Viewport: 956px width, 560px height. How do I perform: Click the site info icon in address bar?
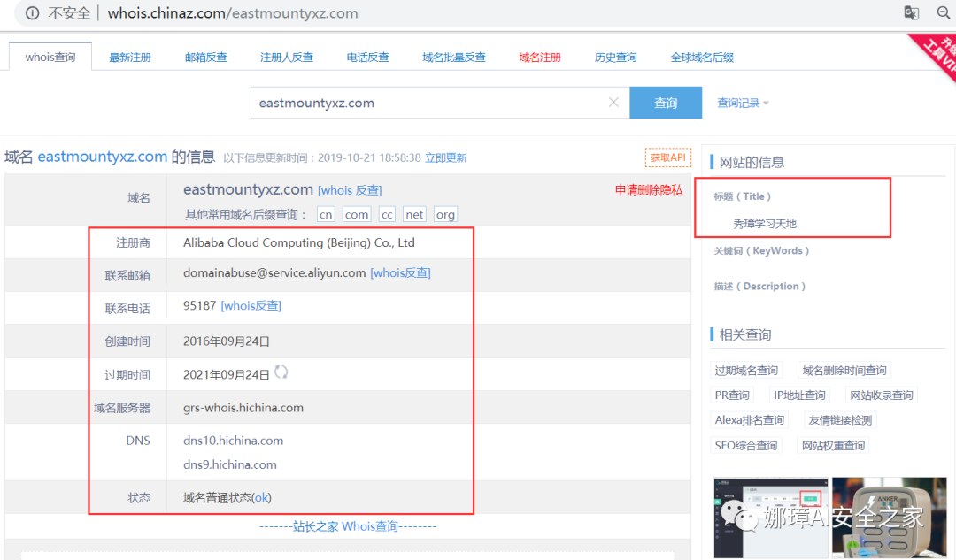click(x=33, y=13)
